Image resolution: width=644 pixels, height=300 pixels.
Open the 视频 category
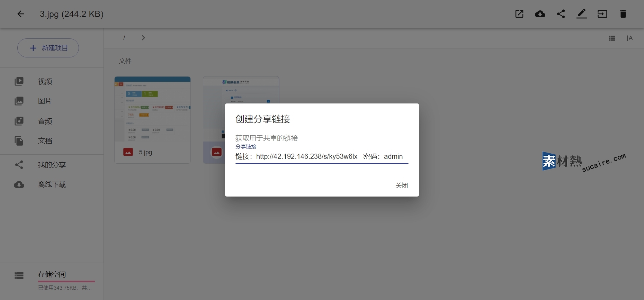(x=45, y=81)
